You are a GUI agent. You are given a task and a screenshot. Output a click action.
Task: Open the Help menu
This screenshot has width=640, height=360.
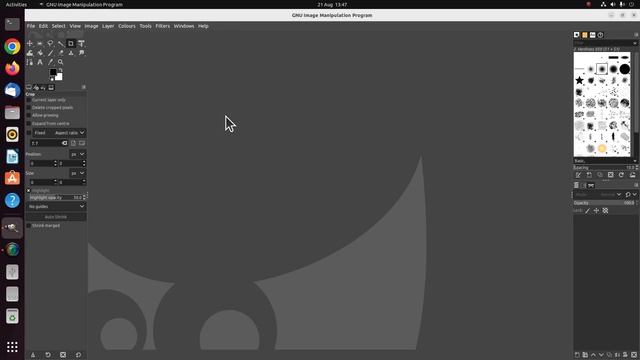203,26
